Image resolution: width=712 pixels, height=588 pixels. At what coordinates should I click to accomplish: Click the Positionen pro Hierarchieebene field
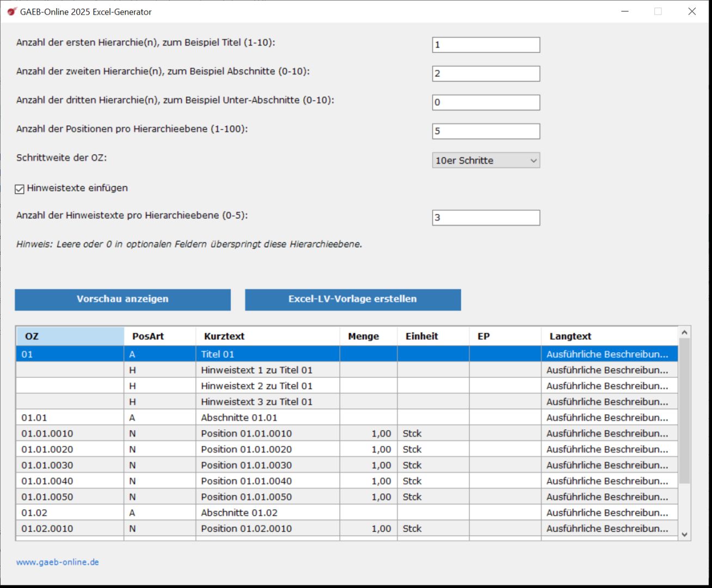tap(485, 131)
